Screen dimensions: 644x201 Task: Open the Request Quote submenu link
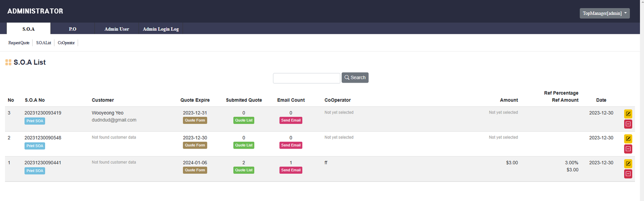coord(19,43)
